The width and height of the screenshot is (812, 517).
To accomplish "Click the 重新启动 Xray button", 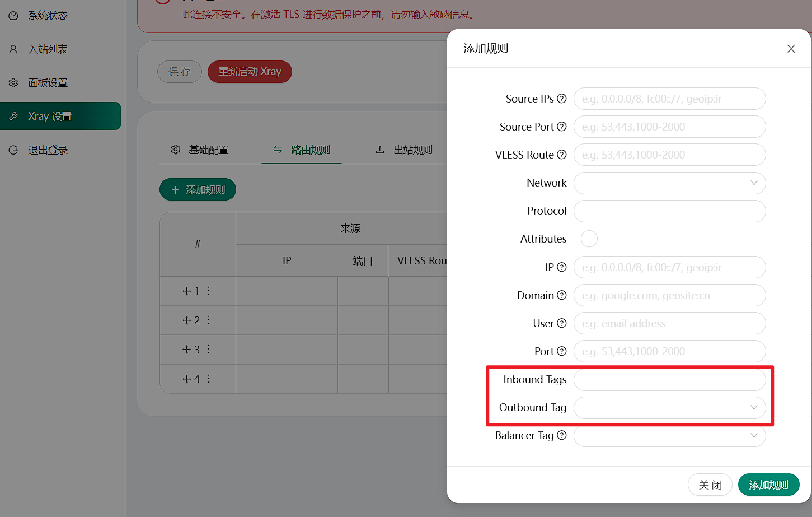I will pyautogui.click(x=250, y=72).
